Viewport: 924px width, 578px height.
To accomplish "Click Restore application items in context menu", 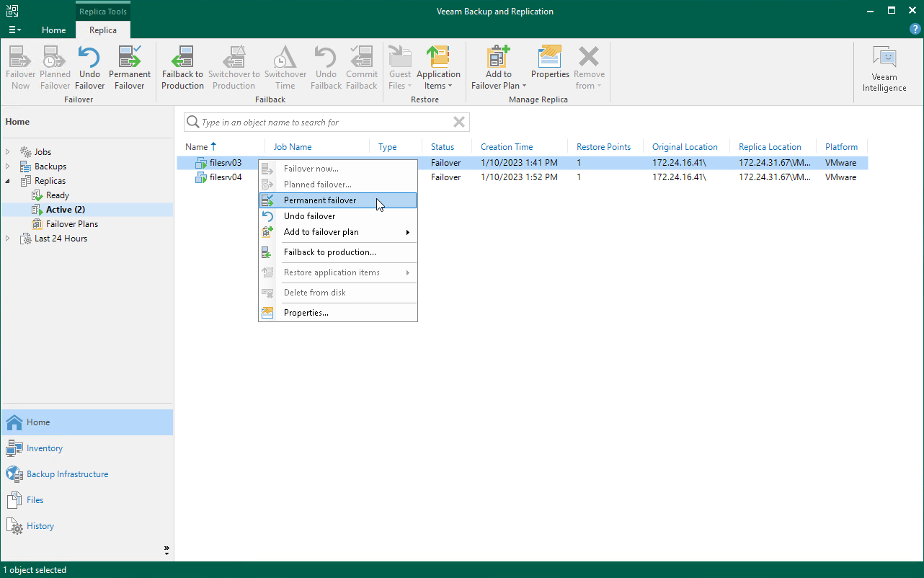I will coord(338,272).
